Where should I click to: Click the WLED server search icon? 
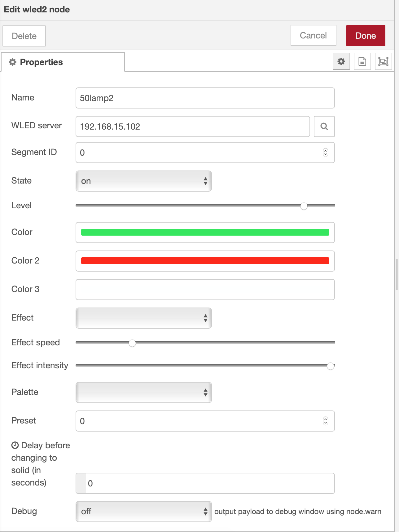(324, 126)
